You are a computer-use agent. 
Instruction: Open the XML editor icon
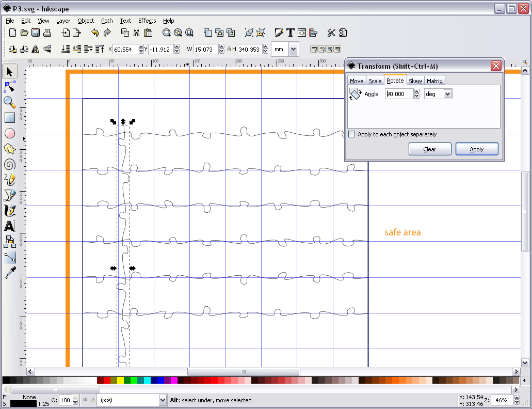[302, 33]
